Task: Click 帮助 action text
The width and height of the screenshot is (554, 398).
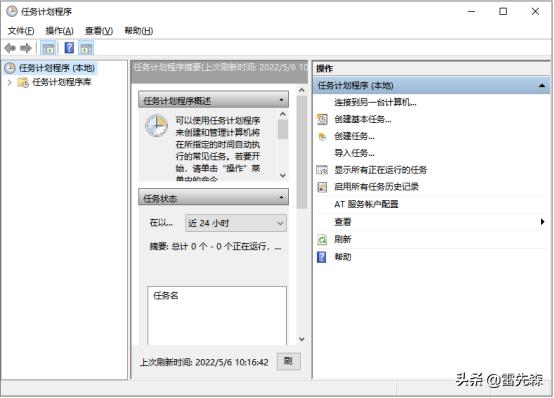Action: point(342,257)
